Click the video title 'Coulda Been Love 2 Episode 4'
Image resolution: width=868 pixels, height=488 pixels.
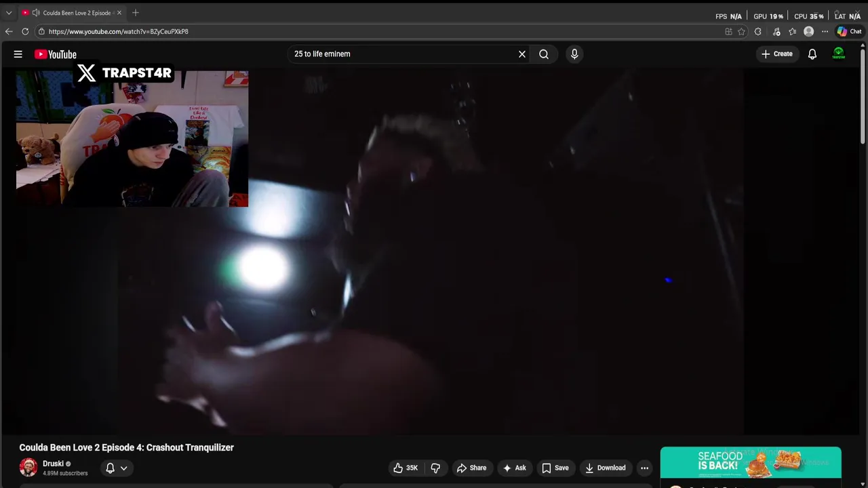126,447
